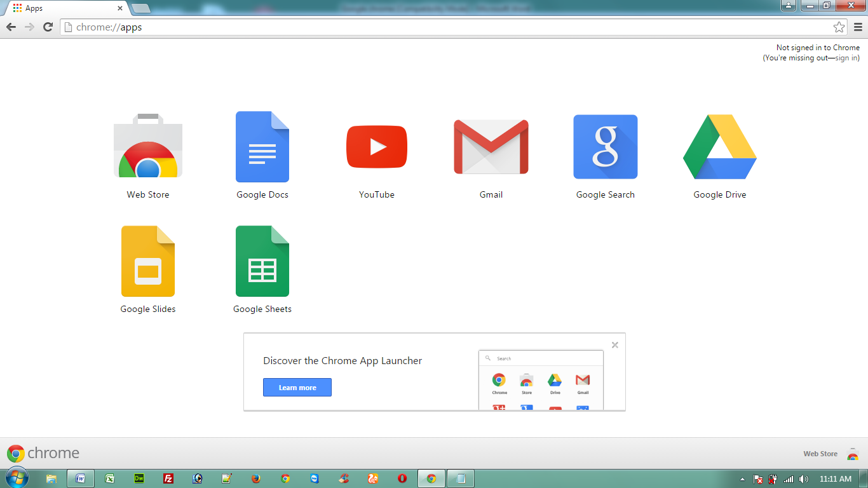Show hidden system tray icons
Viewport: 868px width, 488px height.
coord(743,479)
